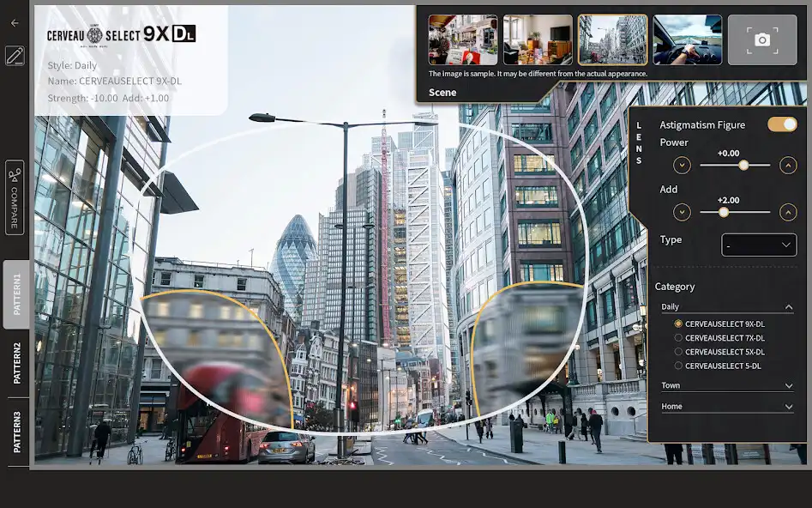The width and height of the screenshot is (812, 508).
Task: Decrease Add value with down arrow
Action: (682, 212)
